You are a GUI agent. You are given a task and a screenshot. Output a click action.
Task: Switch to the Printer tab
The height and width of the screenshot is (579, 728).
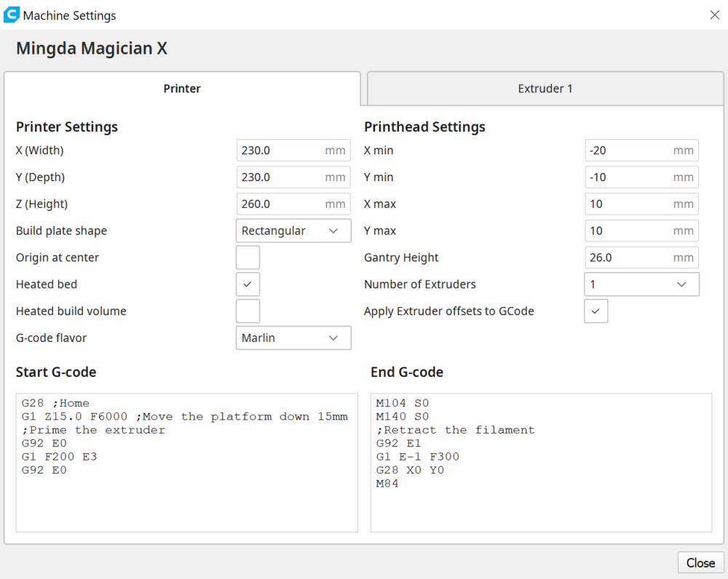[182, 89]
